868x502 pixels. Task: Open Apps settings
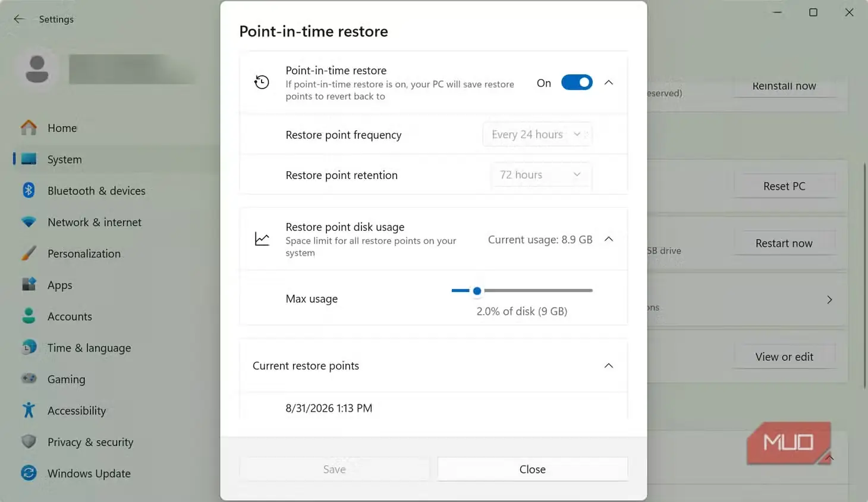pyautogui.click(x=116, y=285)
